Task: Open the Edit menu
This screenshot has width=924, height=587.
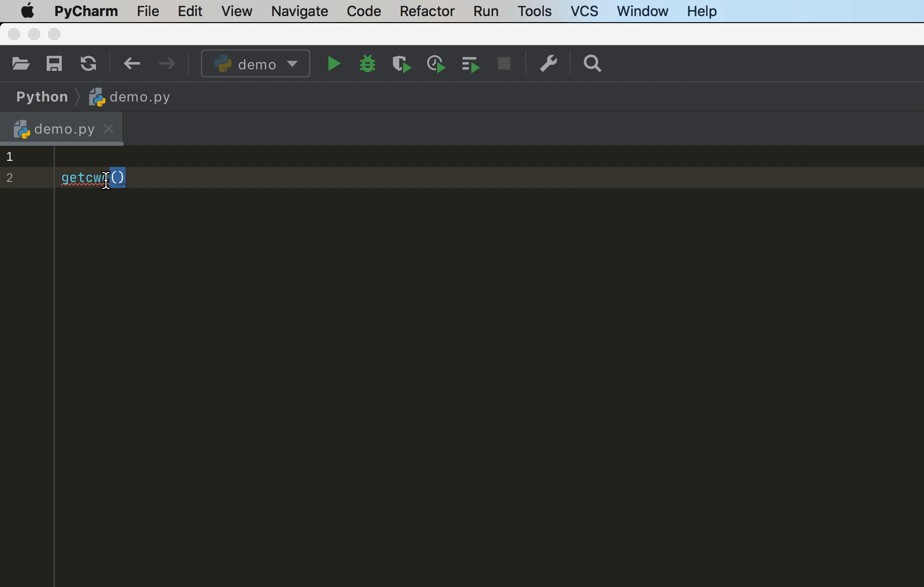Action: point(190,11)
